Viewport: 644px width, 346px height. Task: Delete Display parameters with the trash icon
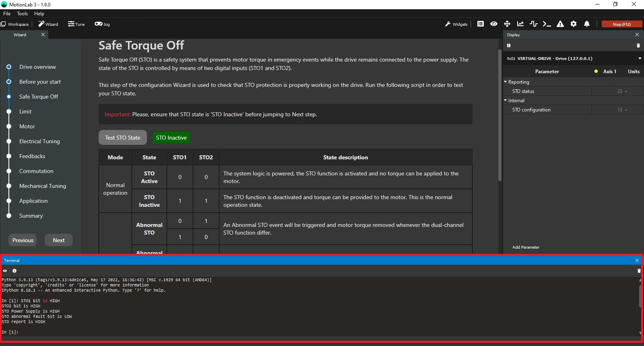click(x=638, y=45)
